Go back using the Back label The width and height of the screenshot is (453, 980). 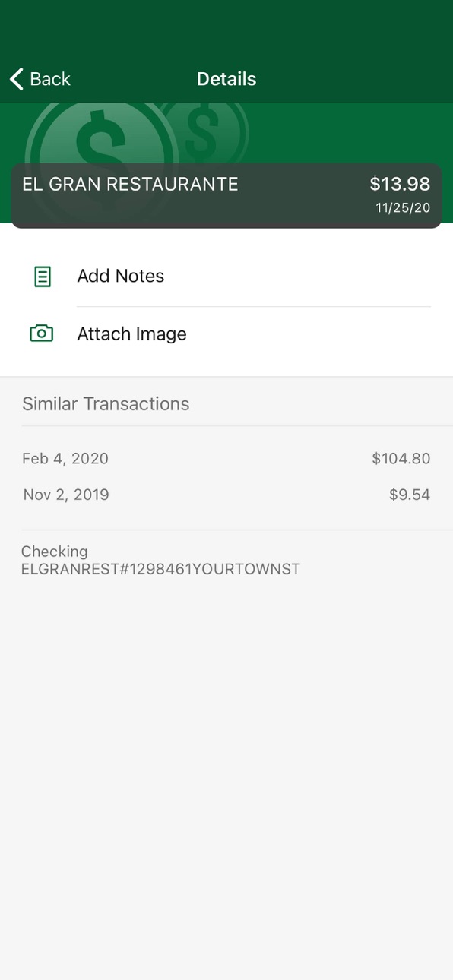(x=50, y=79)
